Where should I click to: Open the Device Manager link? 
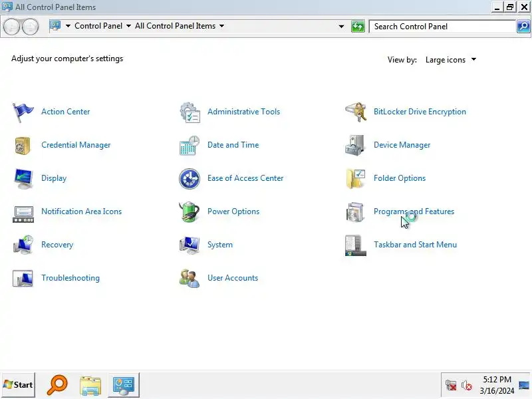click(x=402, y=145)
